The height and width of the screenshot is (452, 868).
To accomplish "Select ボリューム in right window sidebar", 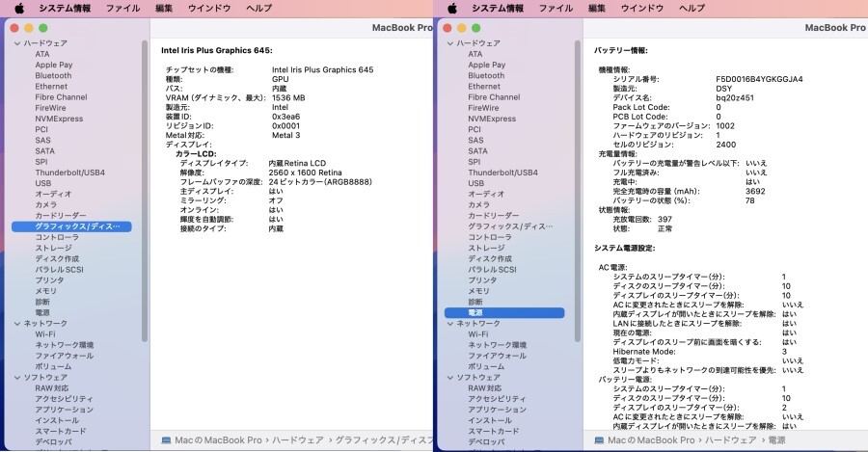I will [486, 367].
